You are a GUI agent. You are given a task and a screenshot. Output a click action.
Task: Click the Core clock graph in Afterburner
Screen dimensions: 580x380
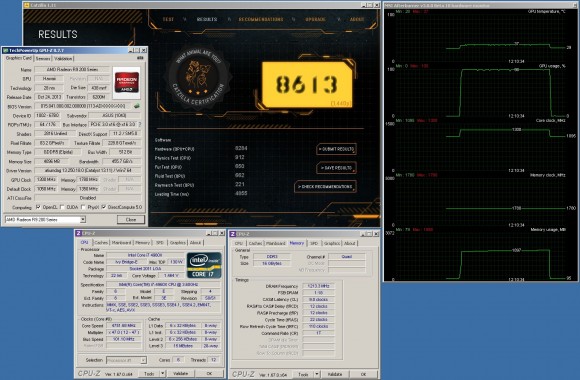(x=481, y=147)
